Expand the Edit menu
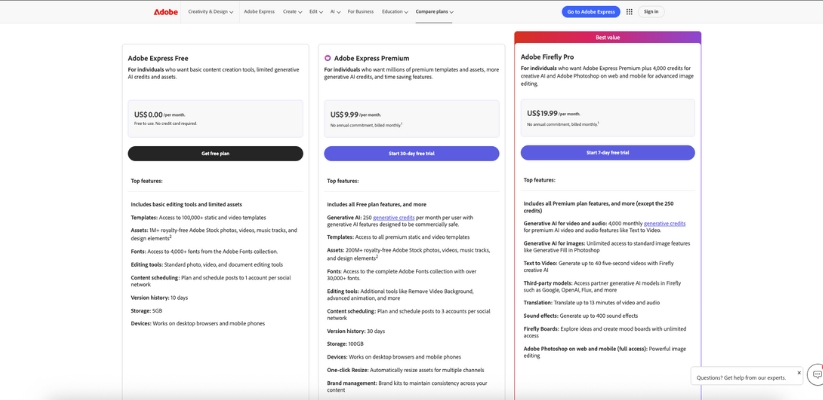This screenshot has width=823, height=400. pyautogui.click(x=315, y=12)
